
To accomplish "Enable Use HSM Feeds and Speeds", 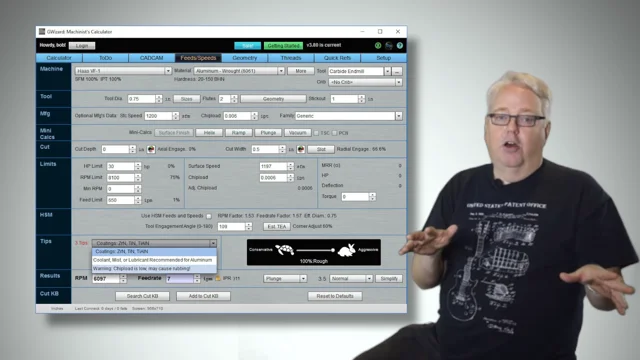I will click(209, 216).
